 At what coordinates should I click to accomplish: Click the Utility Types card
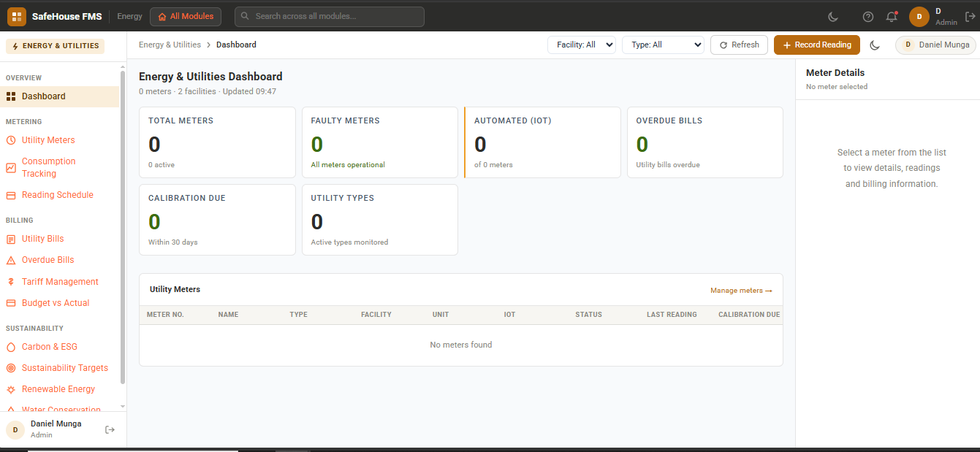[x=380, y=220]
